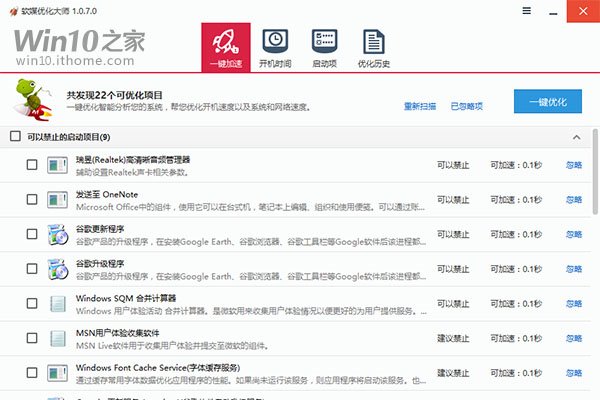Check the 发送至 OneNote checkbox
The height and width of the screenshot is (400, 600).
tap(32, 200)
